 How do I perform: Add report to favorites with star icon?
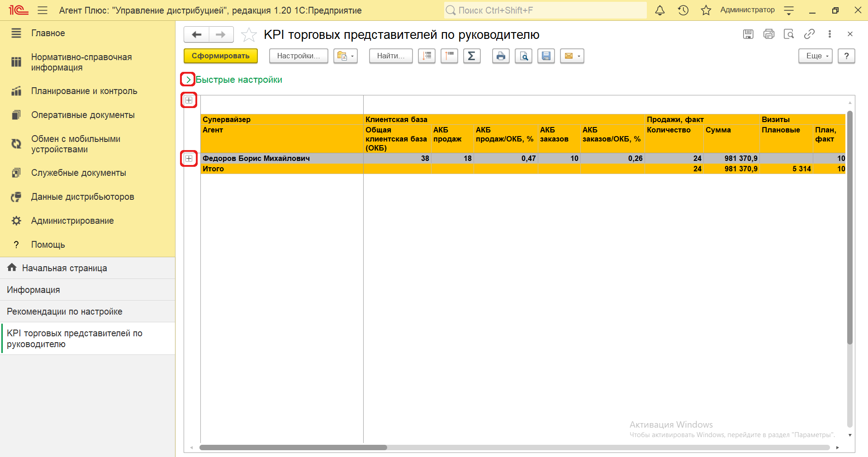[248, 35]
